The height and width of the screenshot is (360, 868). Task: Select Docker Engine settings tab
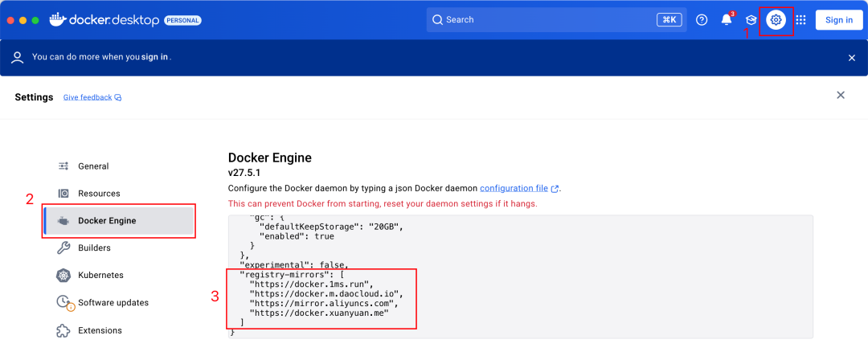point(119,220)
